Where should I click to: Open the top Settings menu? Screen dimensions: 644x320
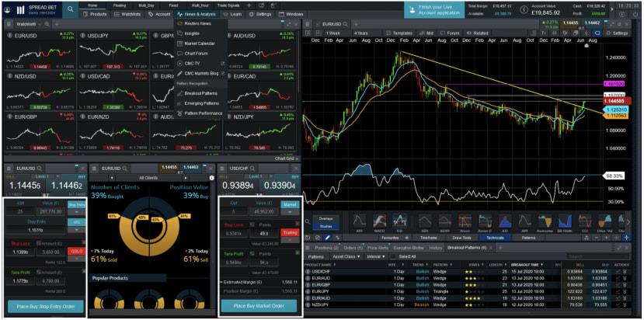(260, 14)
